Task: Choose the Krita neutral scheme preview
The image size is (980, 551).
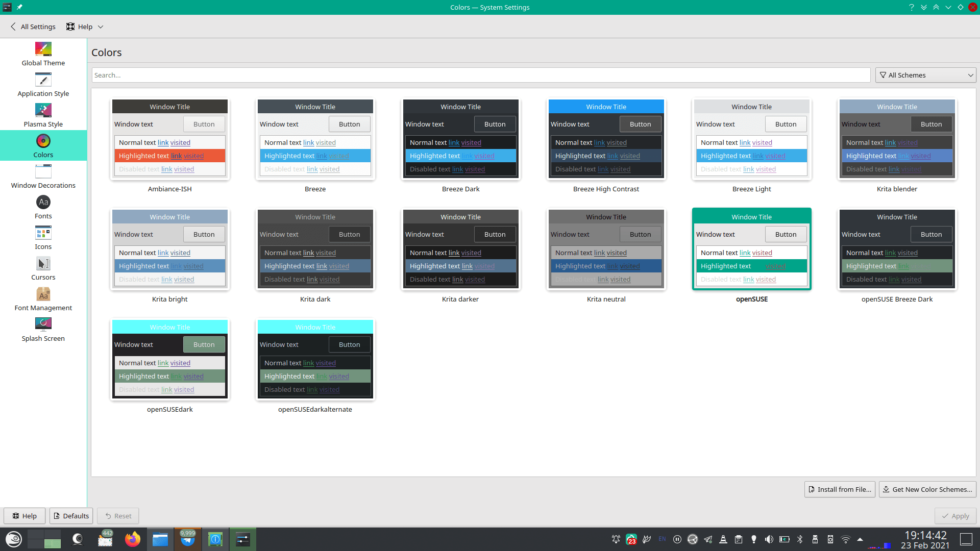Action: (606, 249)
